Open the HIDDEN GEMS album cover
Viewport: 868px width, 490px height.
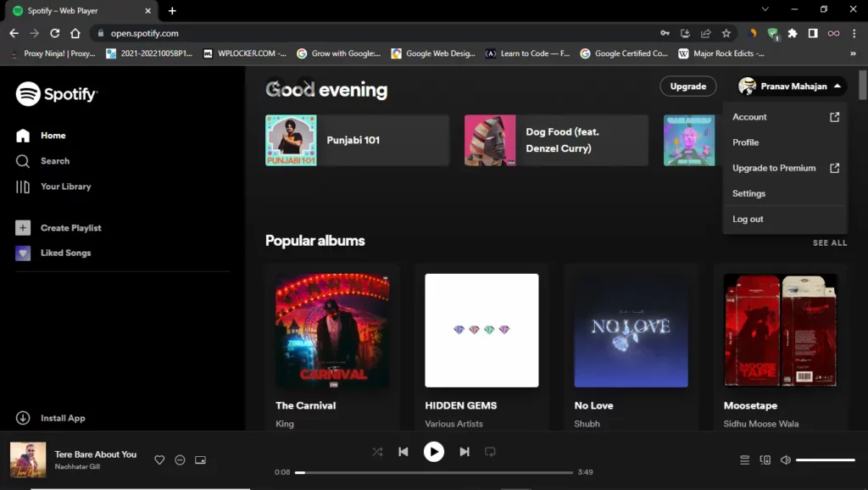point(481,331)
